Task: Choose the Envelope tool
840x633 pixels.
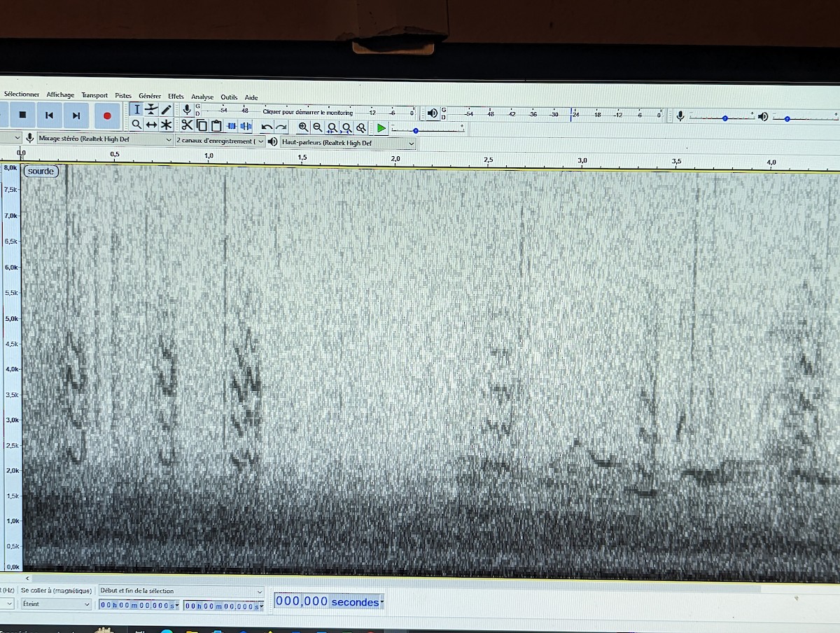Action: point(151,110)
